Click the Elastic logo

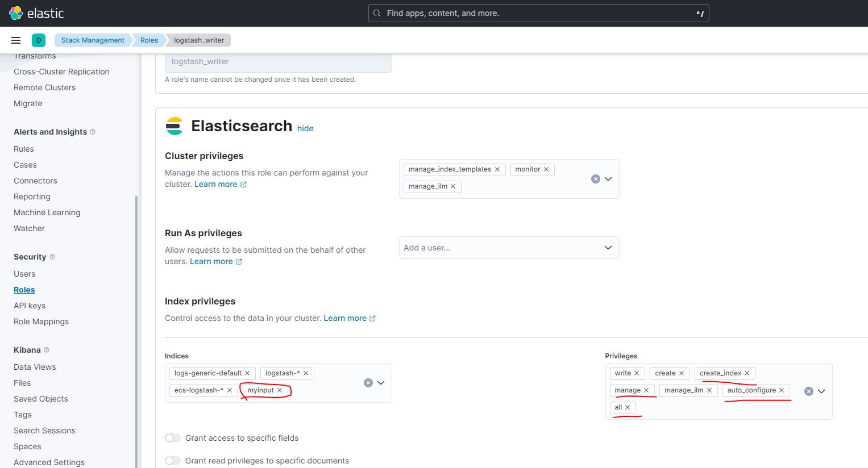[x=36, y=13]
